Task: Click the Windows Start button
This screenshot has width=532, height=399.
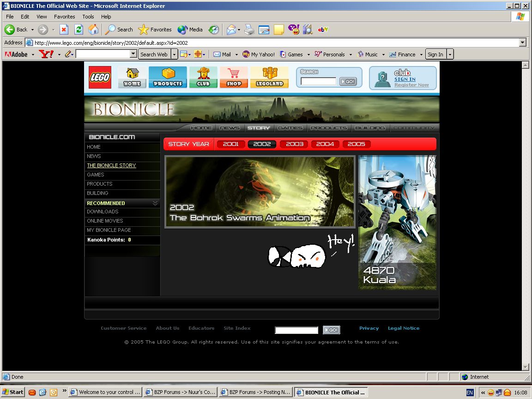Action: 13,392
